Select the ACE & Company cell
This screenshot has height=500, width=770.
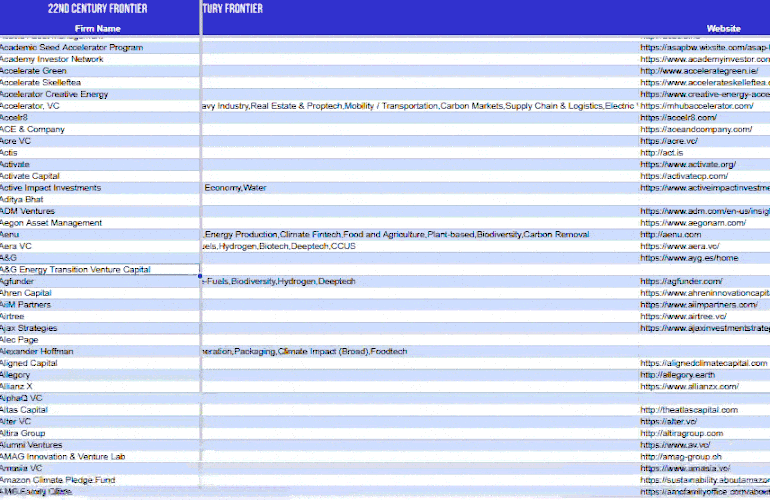coord(100,130)
